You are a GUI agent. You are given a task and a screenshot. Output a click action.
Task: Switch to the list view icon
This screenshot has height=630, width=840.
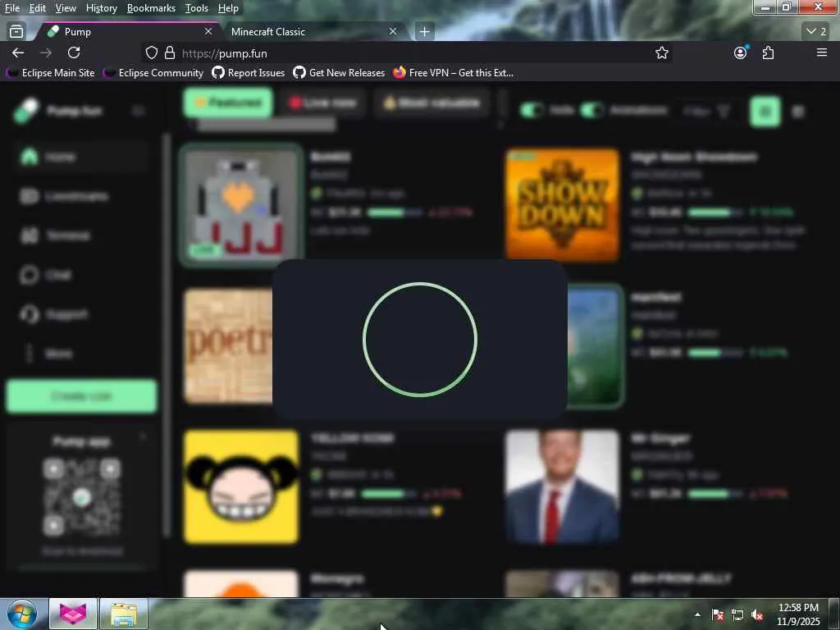click(x=798, y=112)
